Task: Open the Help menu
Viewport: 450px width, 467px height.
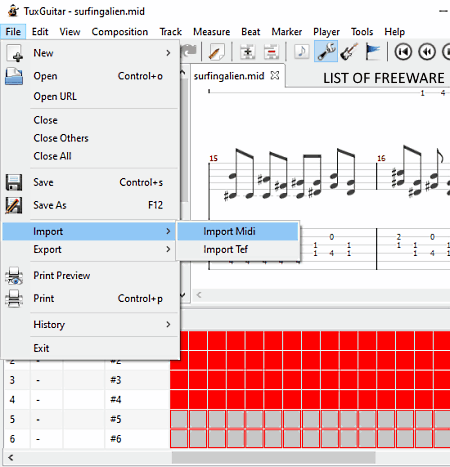Action: tap(395, 32)
